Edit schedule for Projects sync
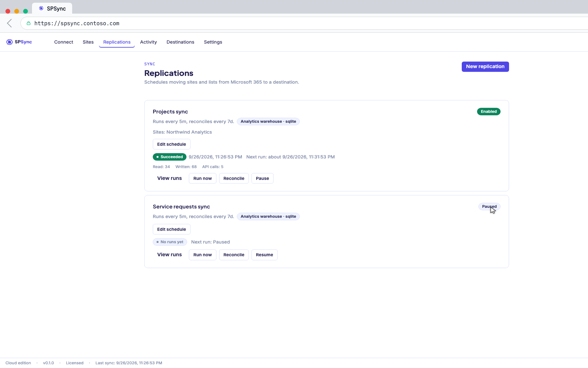 click(171, 144)
